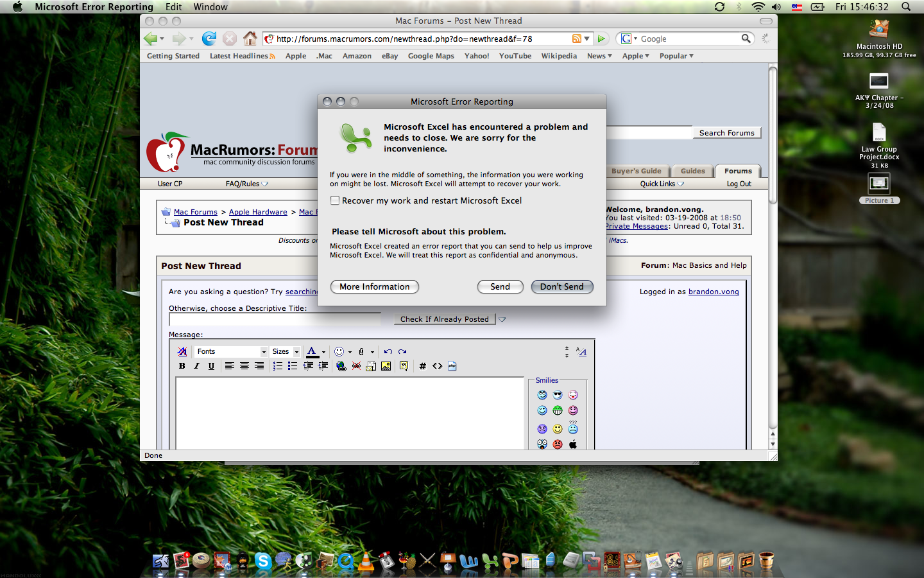Center-align the message text
Image resolution: width=924 pixels, height=578 pixels.
[x=244, y=366]
